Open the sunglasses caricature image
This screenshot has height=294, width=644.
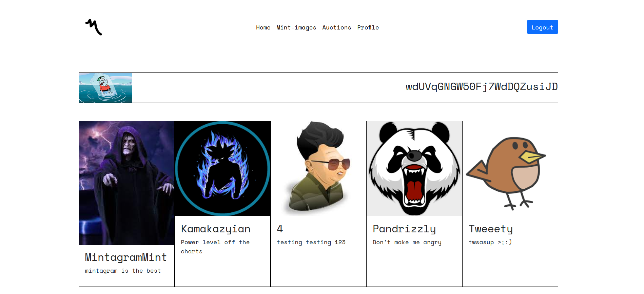pos(318,169)
